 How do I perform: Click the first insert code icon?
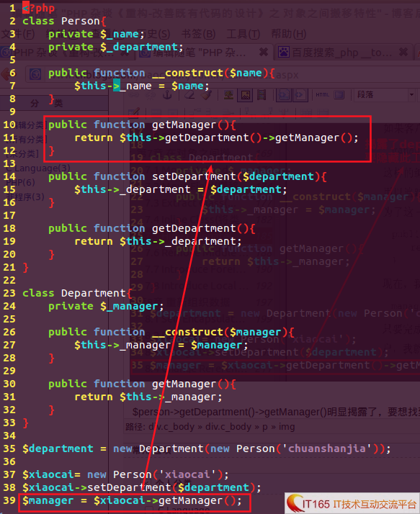click(x=284, y=95)
